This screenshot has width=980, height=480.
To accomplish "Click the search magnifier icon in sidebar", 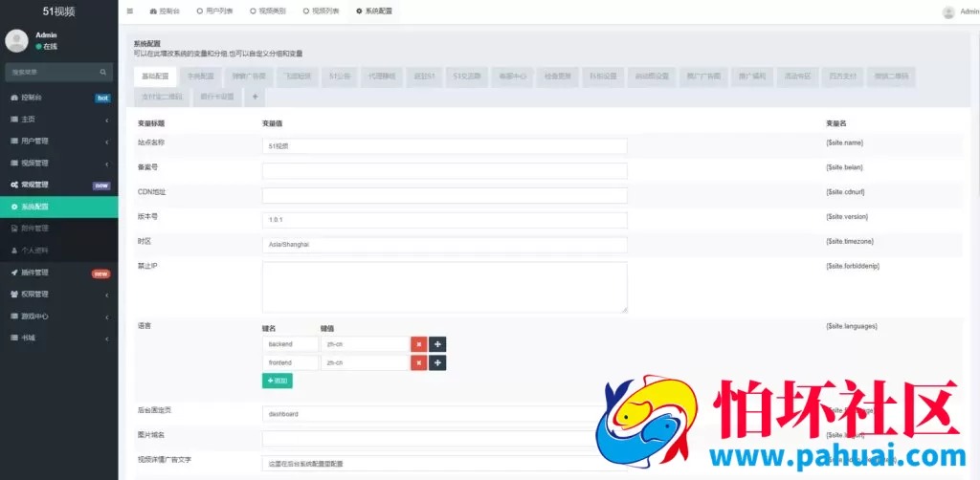I will (103, 73).
